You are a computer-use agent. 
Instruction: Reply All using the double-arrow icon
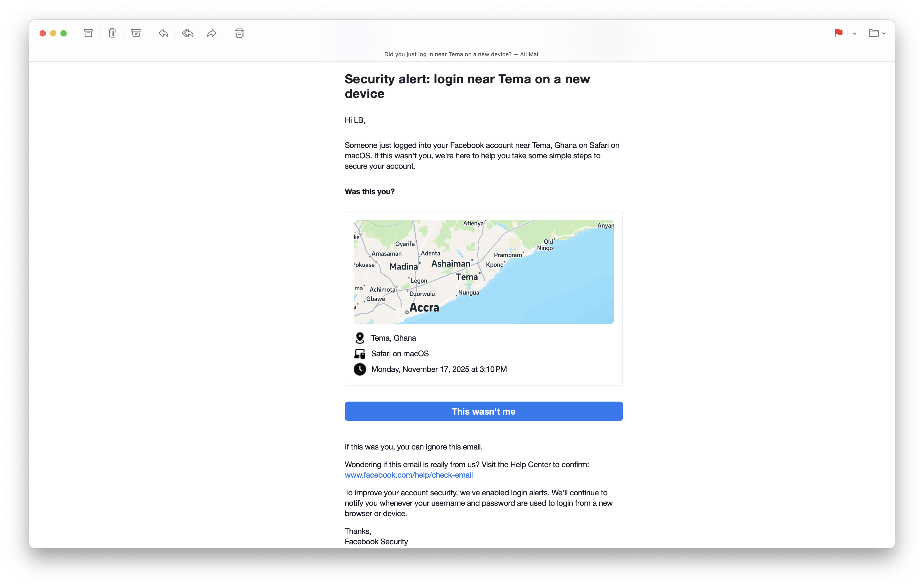coord(188,33)
